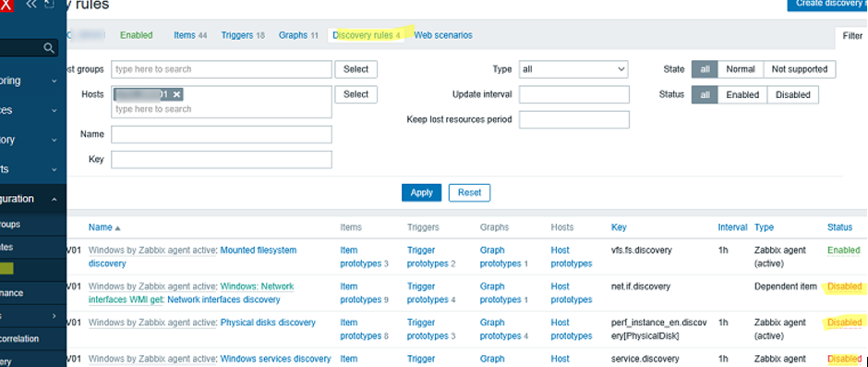Collapse the Configuration menu section
This screenshot has height=367, width=868.
click(54, 199)
